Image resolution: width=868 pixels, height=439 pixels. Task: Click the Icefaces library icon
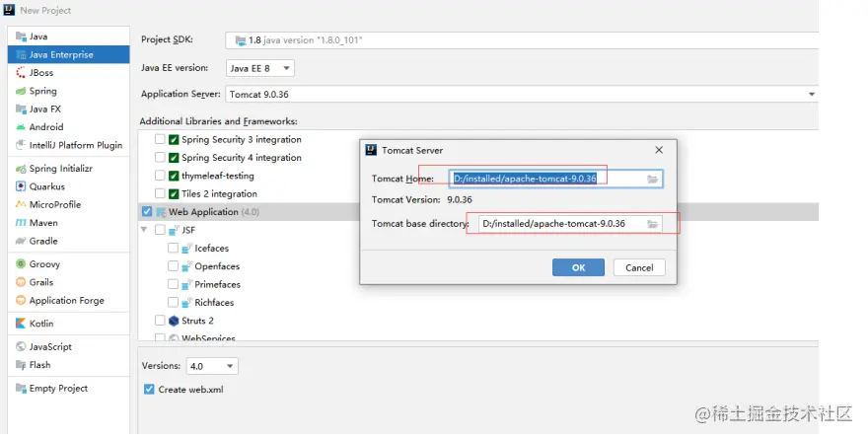[x=187, y=248]
